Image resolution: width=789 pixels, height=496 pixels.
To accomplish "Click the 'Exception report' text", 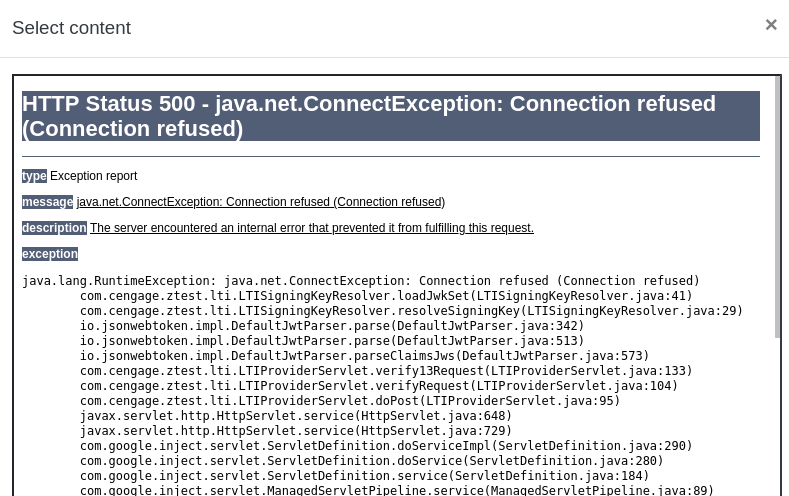I will pyautogui.click(x=94, y=176).
